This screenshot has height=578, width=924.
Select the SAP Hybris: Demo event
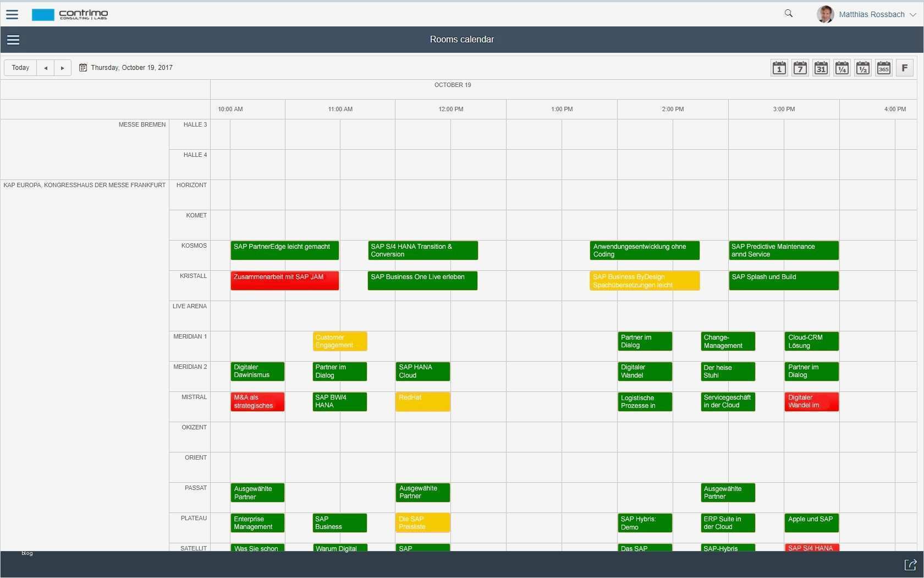(x=645, y=523)
